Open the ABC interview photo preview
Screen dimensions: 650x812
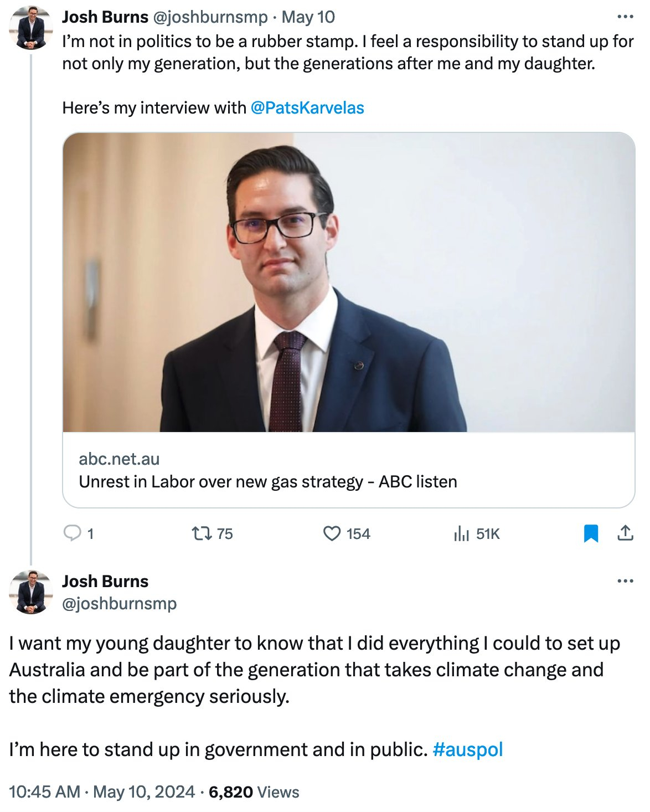coord(349,282)
